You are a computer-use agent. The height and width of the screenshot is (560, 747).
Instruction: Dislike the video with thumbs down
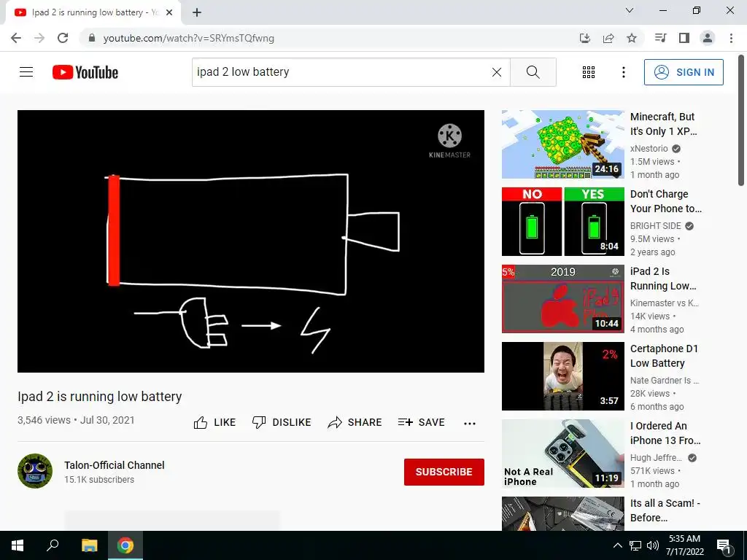coord(282,422)
